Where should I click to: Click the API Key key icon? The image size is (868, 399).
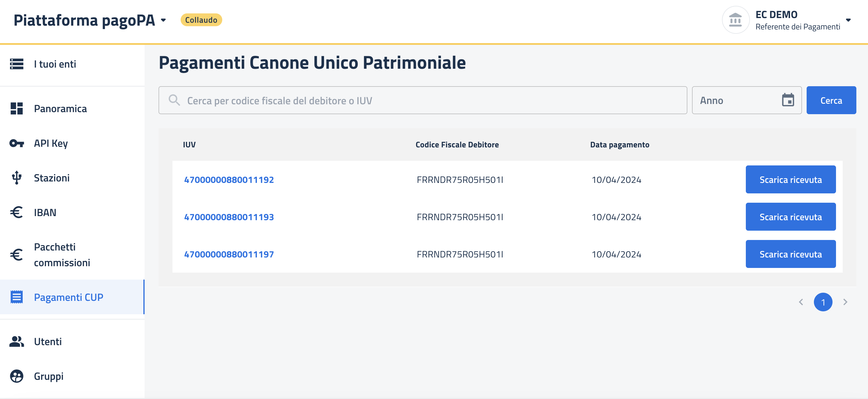(17, 143)
